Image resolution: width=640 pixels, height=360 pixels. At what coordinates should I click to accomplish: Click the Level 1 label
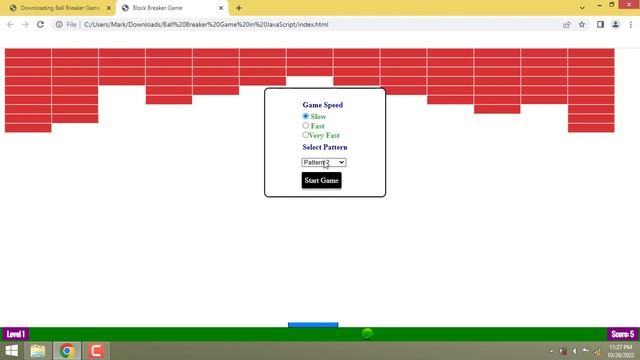(16, 334)
